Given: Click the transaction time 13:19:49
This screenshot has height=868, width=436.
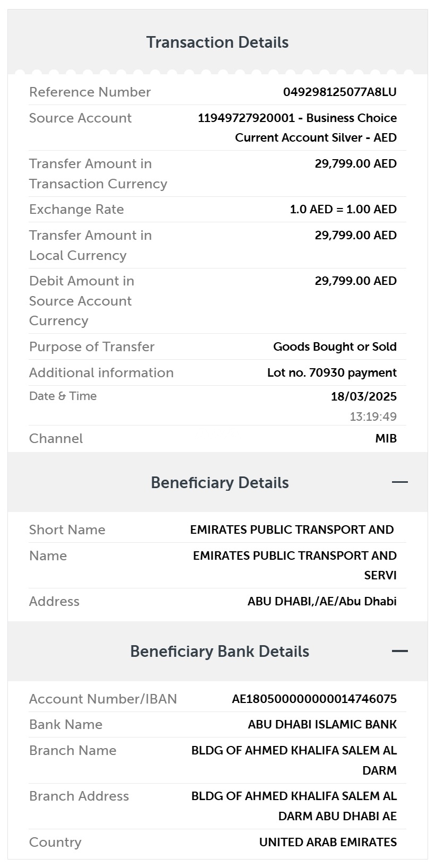Looking at the screenshot, I should point(373,416).
